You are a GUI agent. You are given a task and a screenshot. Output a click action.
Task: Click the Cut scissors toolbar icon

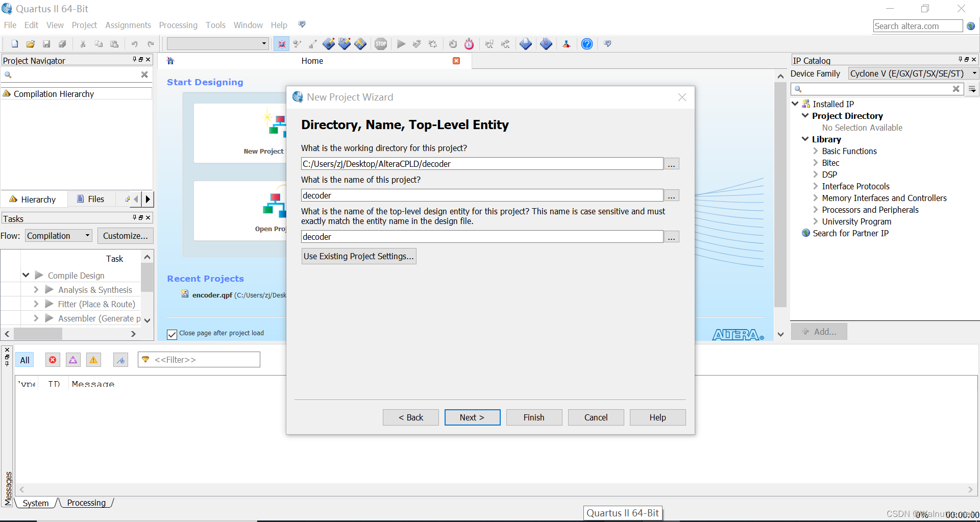click(83, 44)
